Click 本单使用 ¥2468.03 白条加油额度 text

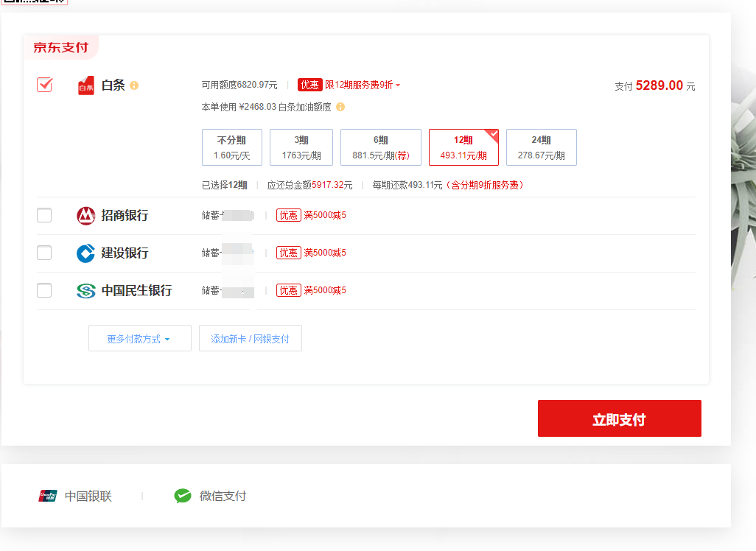point(266,107)
